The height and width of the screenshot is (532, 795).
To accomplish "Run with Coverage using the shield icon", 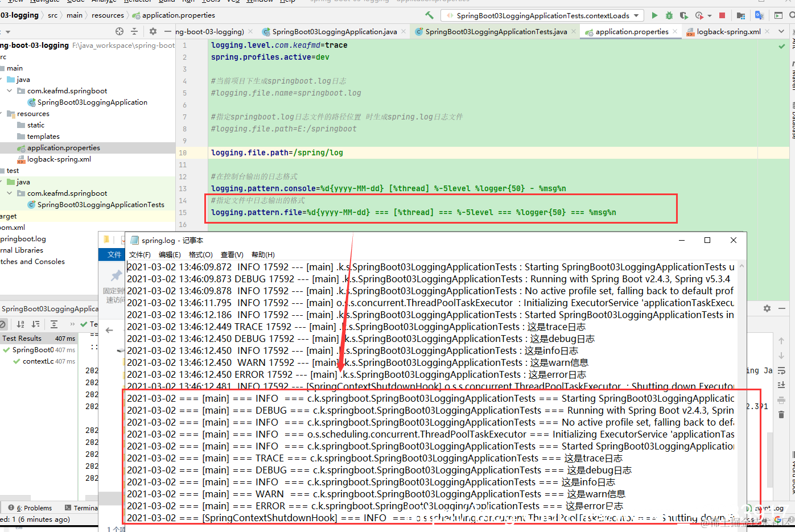I will click(683, 15).
